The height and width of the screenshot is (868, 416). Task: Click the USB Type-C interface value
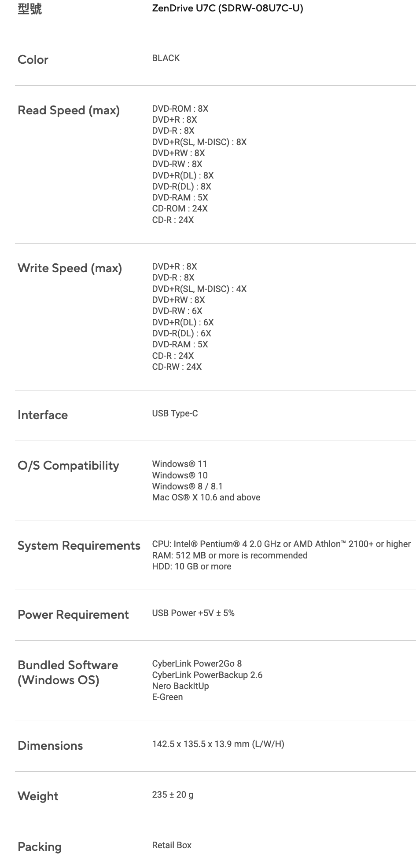click(x=175, y=413)
